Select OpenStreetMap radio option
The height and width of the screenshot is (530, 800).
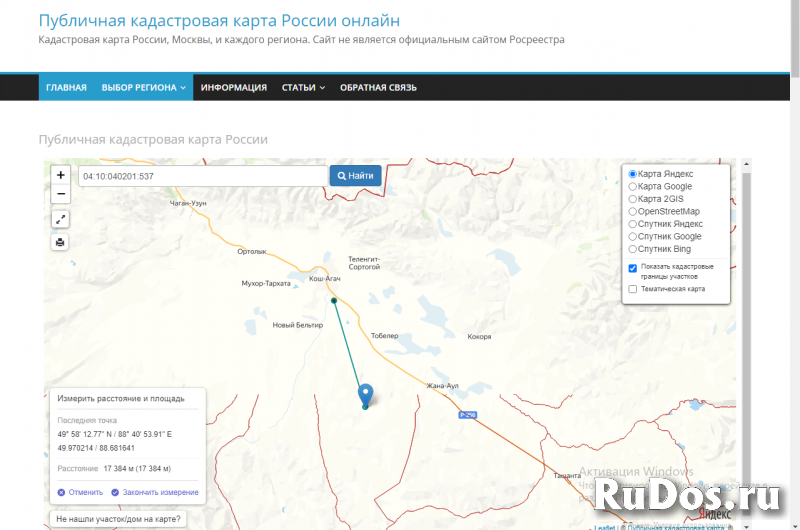633,212
